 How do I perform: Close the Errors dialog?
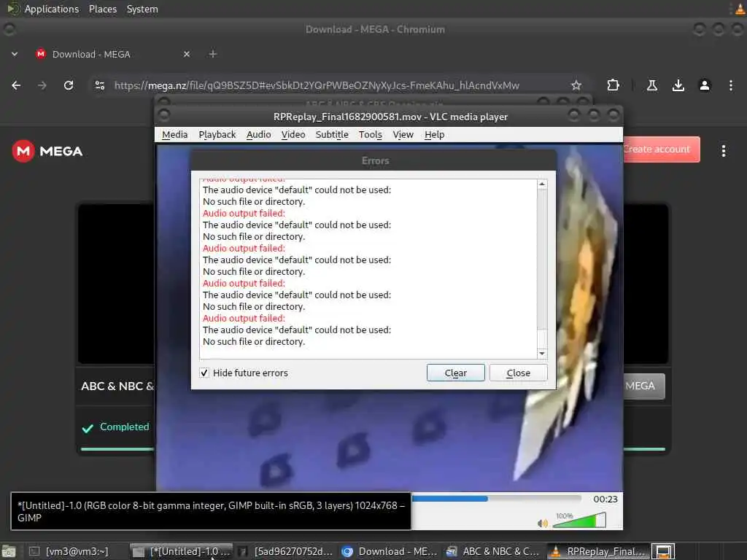(519, 373)
